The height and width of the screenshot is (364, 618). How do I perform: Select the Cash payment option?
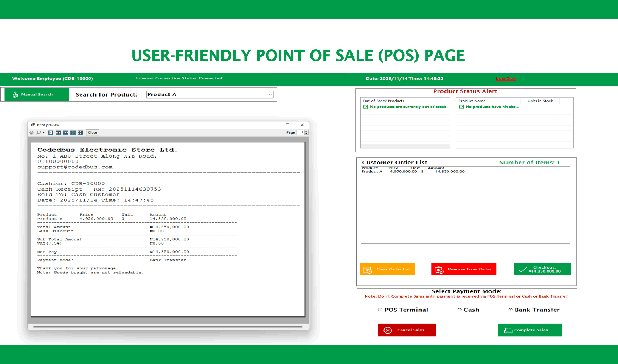coord(459,310)
